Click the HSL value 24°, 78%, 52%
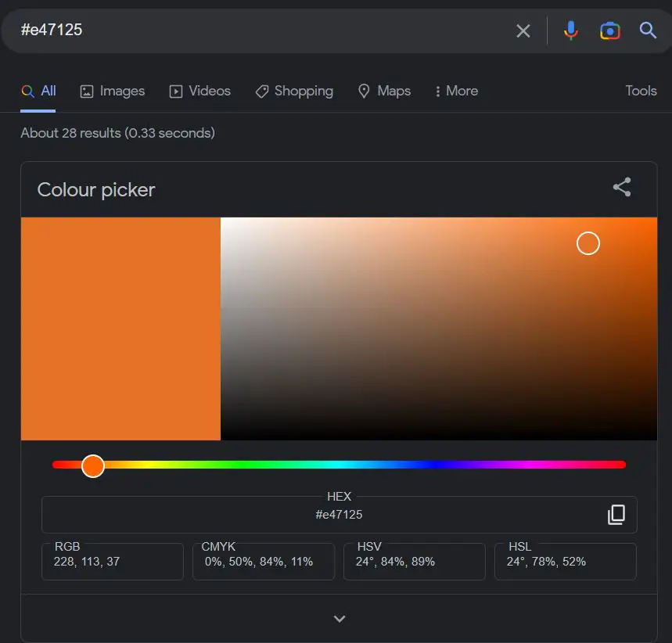The height and width of the screenshot is (643, 672). [x=546, y=562]
